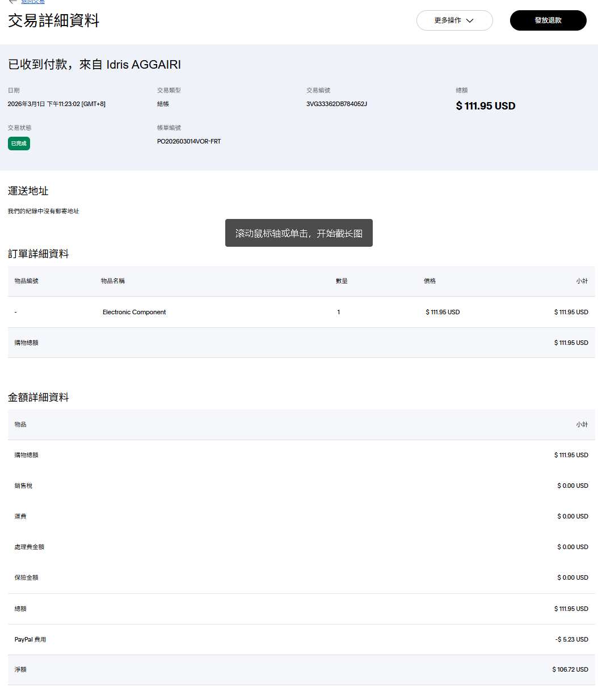The image size is (598, 700).
Task: Click the green 已完成 status badge
Action: coord(19,144)
